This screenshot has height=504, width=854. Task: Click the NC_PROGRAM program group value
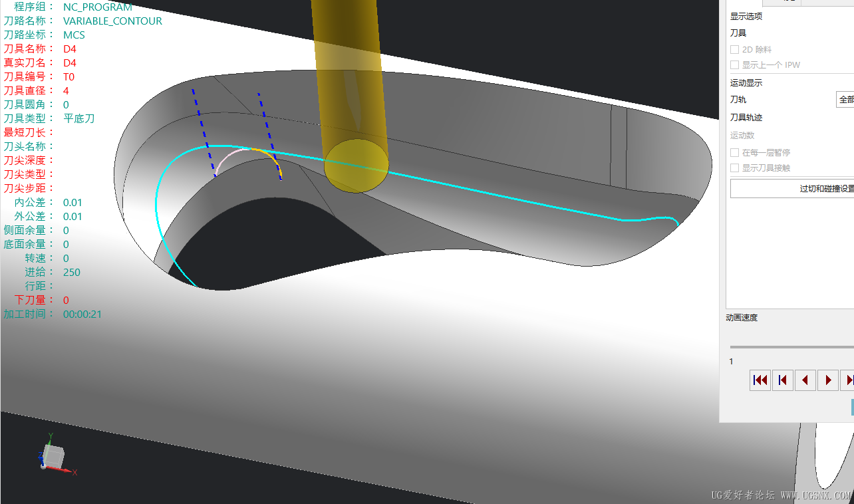pos(98,7)
